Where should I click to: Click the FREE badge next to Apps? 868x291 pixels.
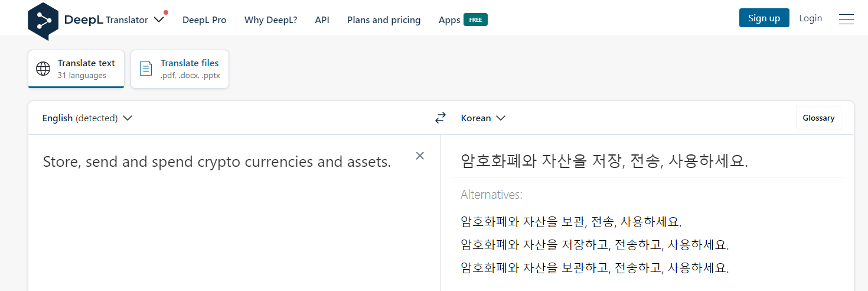click(x=475, y=20)
